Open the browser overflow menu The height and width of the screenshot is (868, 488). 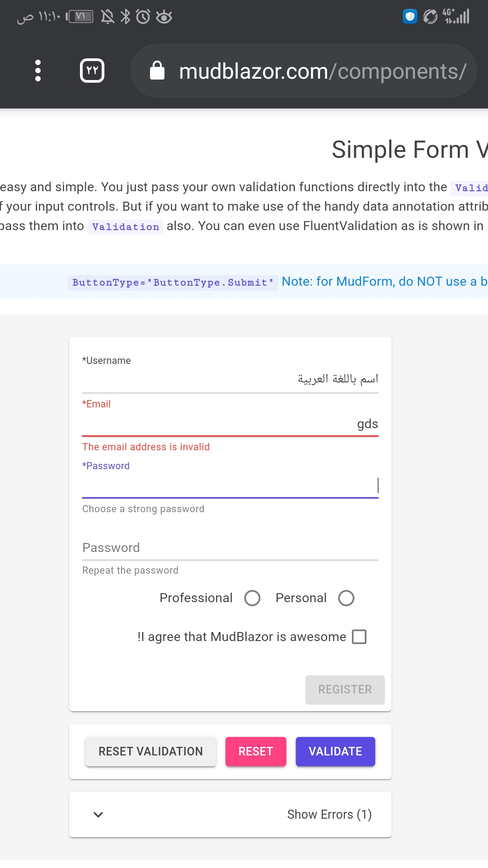point(38,70)
